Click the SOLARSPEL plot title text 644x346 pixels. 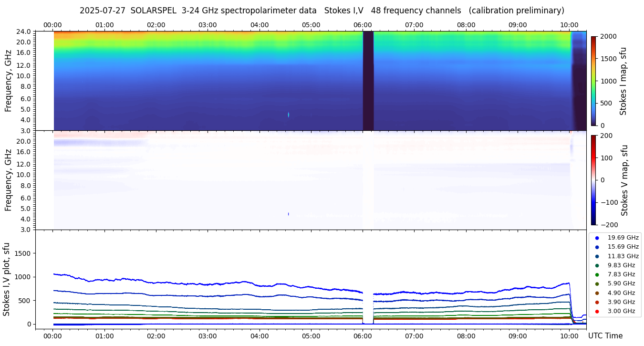(x=322, y=10)
